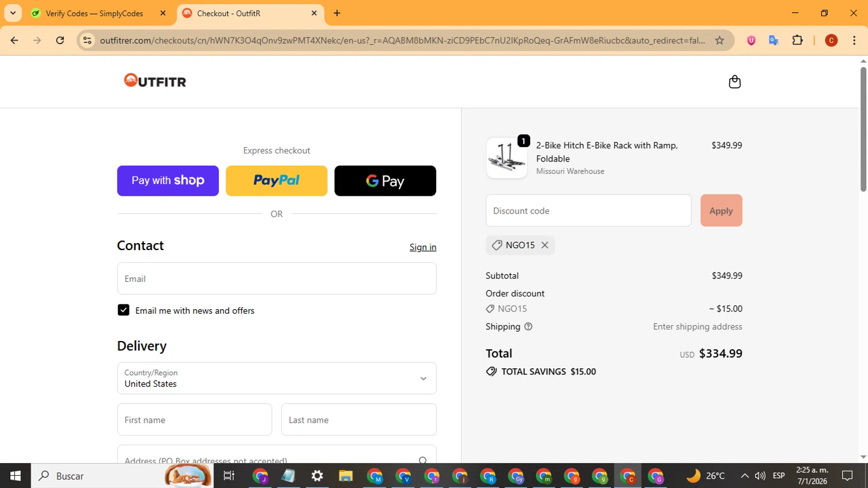The width and height of the screenshot is (868, 488).
Task: Click the ESP language indicator
Action: click(x=779, y=476)
